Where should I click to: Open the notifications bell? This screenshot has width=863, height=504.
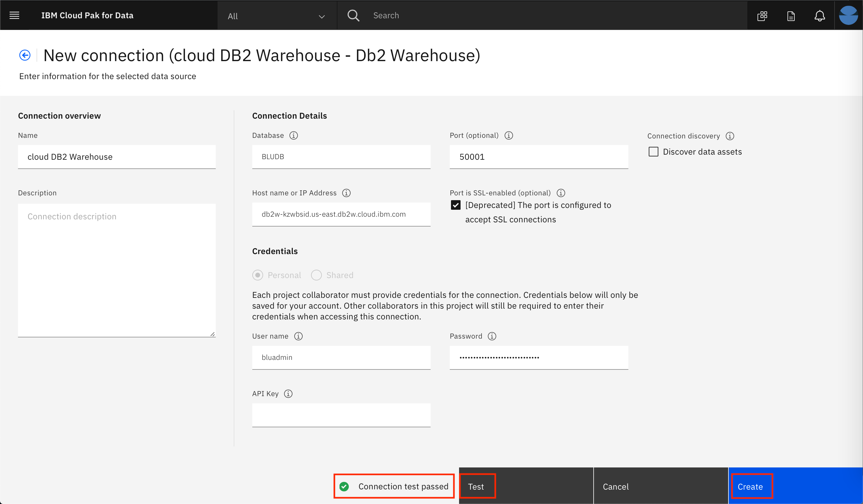coord(820,16)
